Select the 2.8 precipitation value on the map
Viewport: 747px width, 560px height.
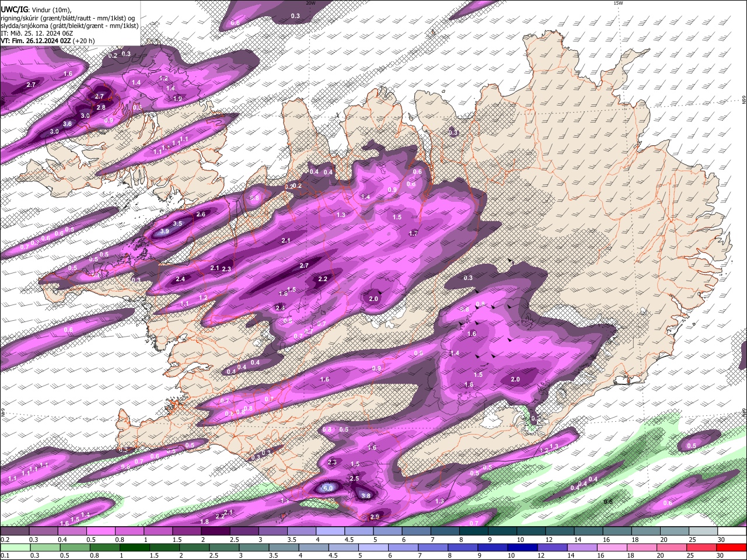point(101,107)
